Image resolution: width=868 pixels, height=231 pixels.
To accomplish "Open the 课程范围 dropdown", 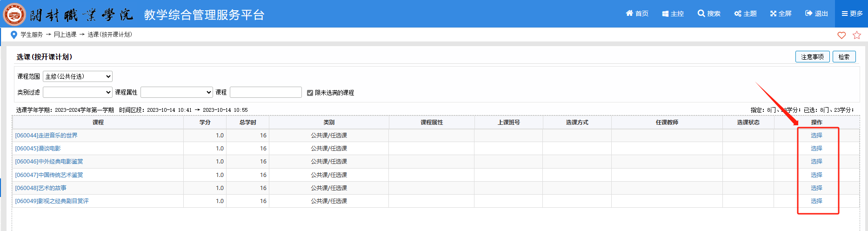I will click(x=78, y=76).
